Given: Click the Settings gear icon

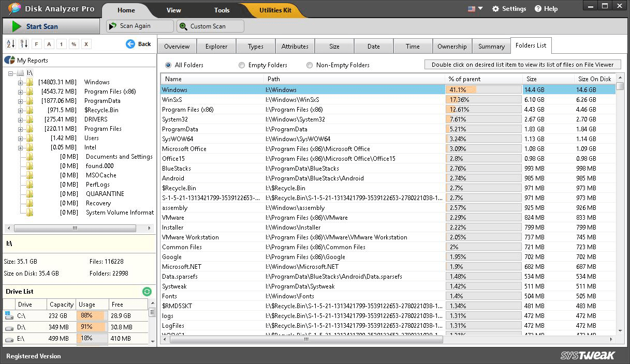Looking at the screenshot, I should [x=496, y=9].
